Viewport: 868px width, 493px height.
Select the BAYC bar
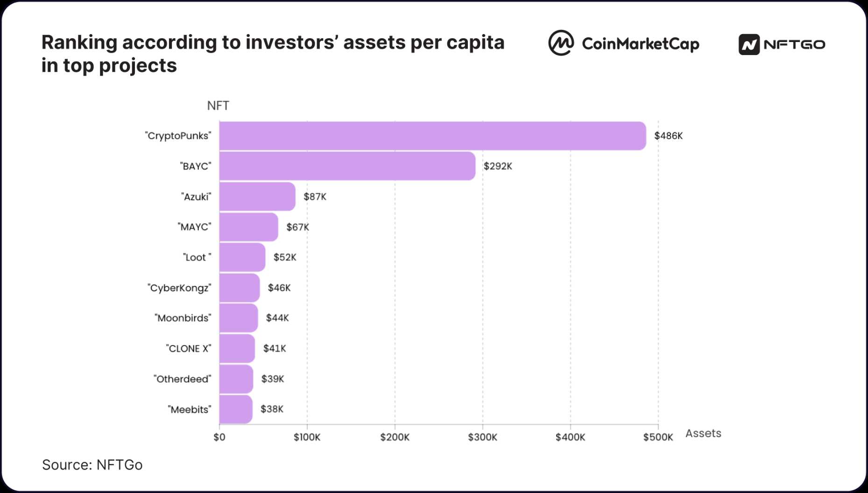[x=347, y=166]
